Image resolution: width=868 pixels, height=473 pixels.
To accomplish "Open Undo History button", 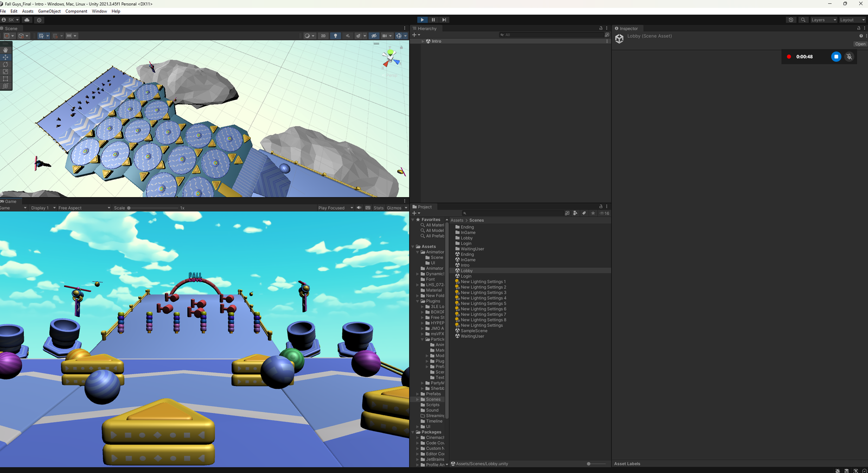I will click(791, 20).
